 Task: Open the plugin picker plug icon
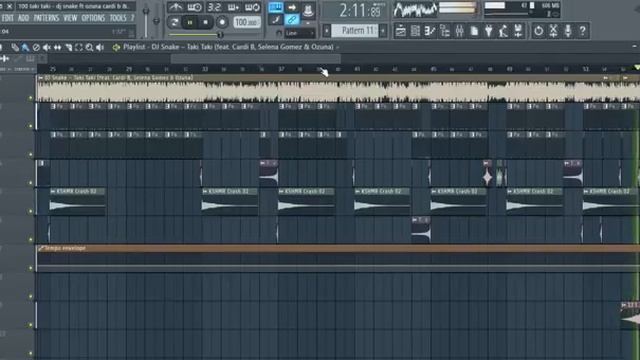click(489, 31)
